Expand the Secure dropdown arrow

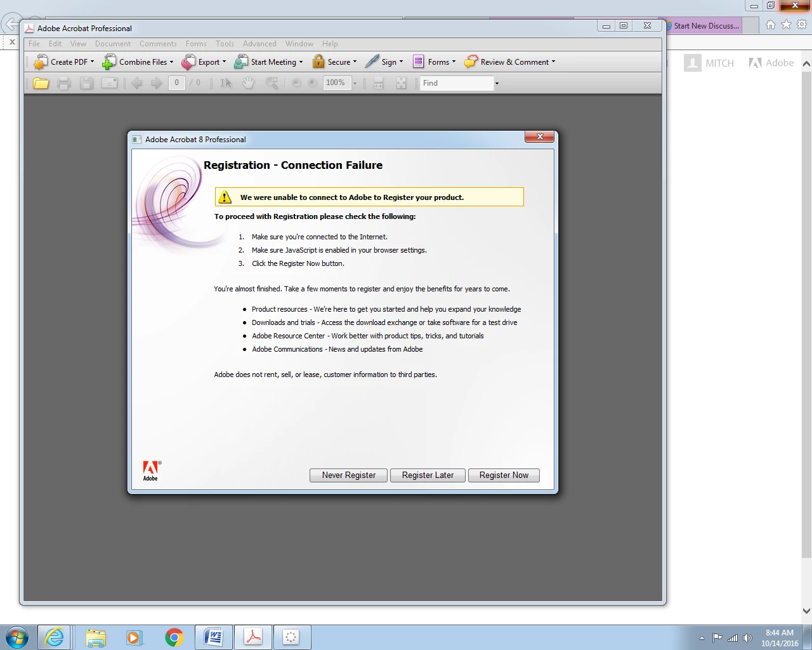coord(355,62)
